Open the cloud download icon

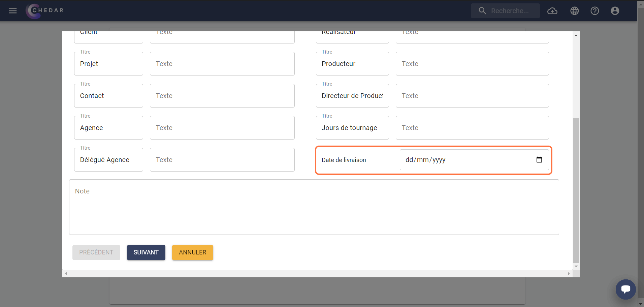click(x=552, y=11)
